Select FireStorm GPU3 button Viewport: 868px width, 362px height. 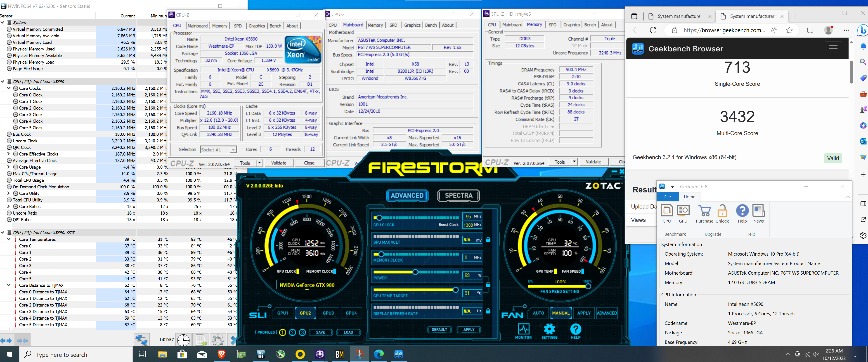pyautogui.click(x=328, y=313)
